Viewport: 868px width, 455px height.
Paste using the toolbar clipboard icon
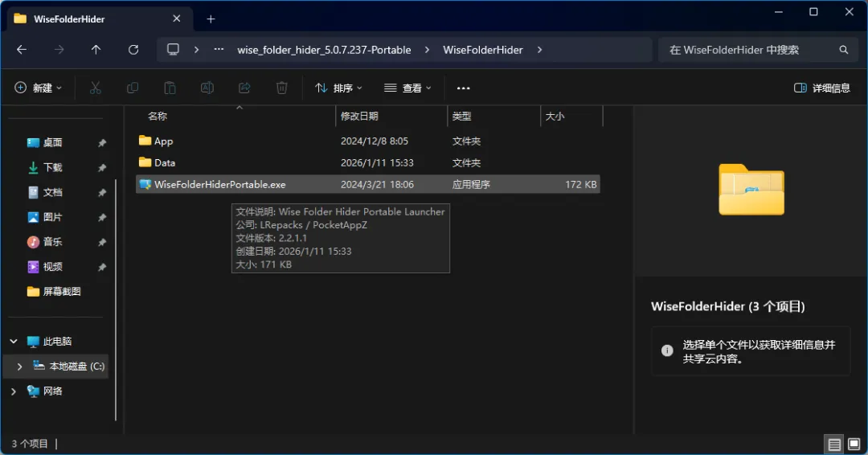click(x=170, y=88)
